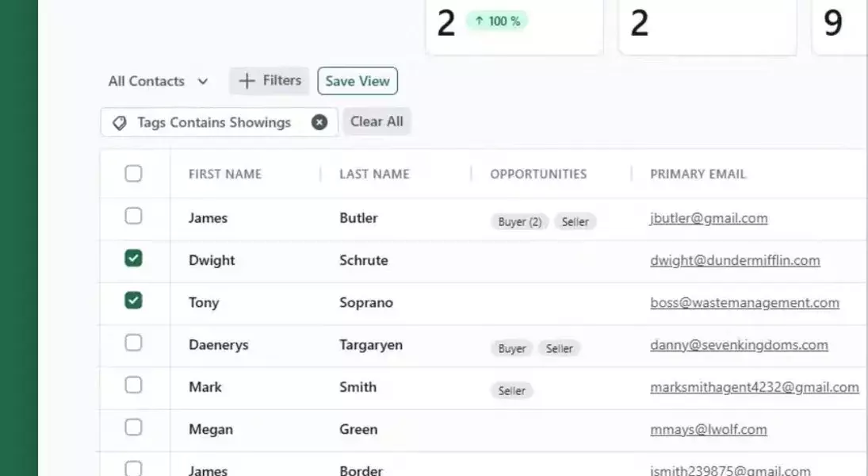Image resolution: width=868 pixels, height=476 pixels.
Task: Open the jbutler@gmail.com email link
Action: pos(708,218)
